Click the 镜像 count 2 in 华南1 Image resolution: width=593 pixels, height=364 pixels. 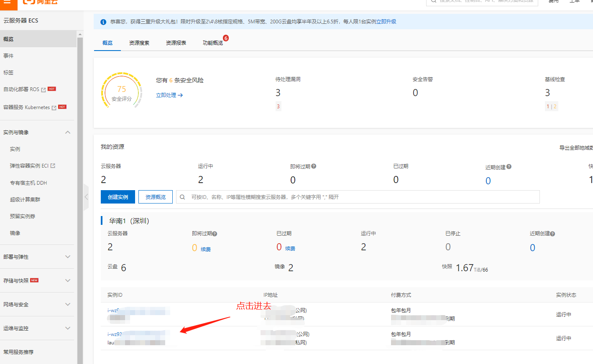click(291, 268)
